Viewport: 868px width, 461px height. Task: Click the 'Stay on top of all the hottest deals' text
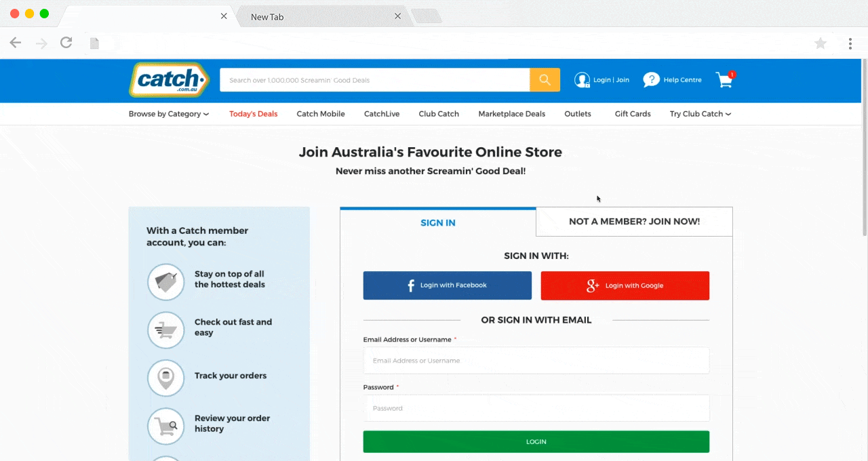pyautogui.click(x=230, y=279)
